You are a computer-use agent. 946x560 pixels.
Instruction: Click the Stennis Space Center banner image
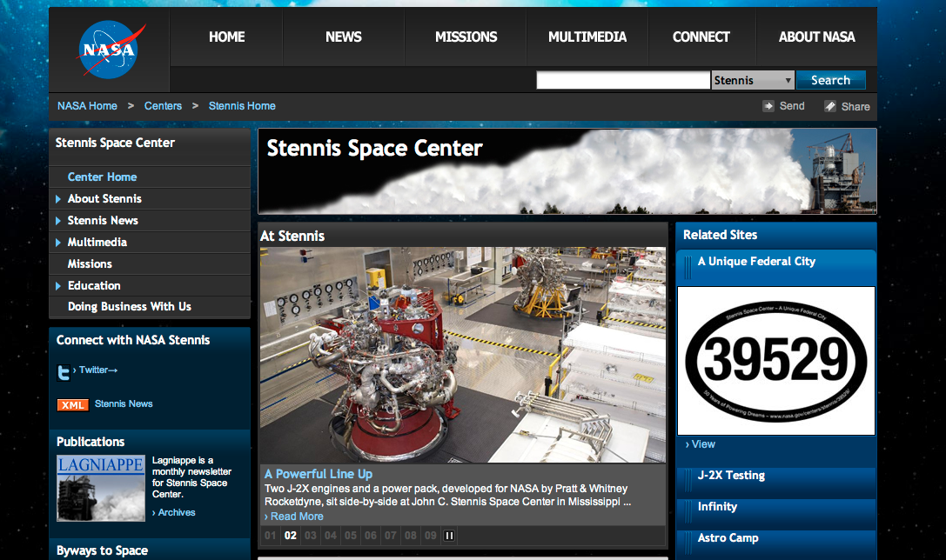[x=567, y=171]
